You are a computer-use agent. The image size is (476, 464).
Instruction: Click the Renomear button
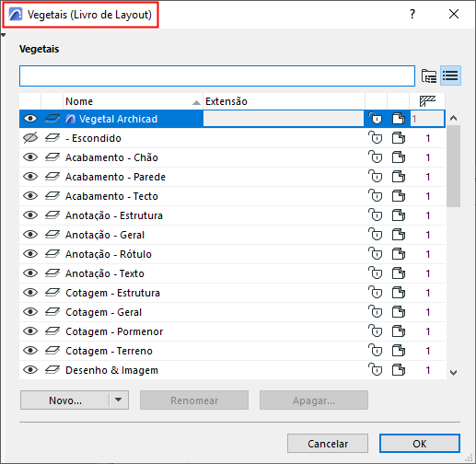(194, 400)
